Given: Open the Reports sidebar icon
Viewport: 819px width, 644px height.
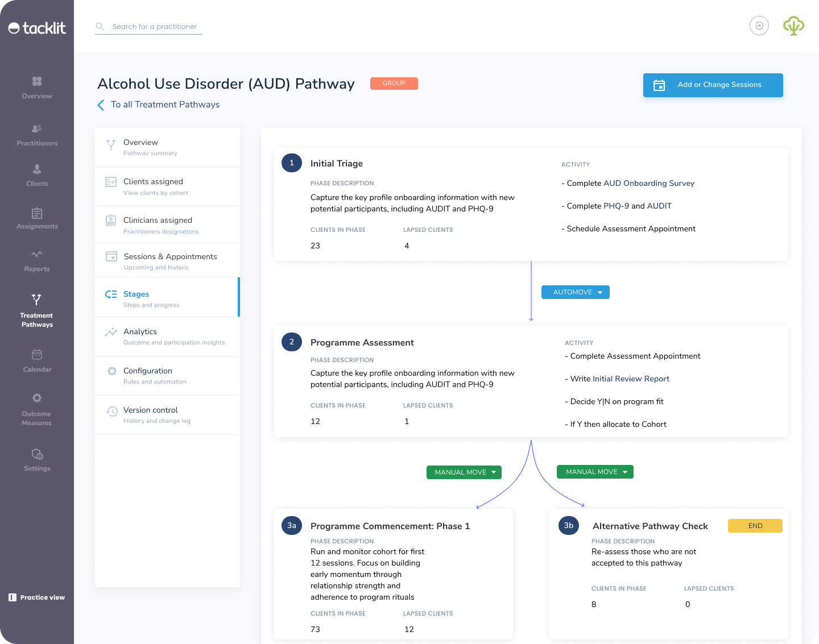Looking at the screenshot, I should (x=37, y=255).
